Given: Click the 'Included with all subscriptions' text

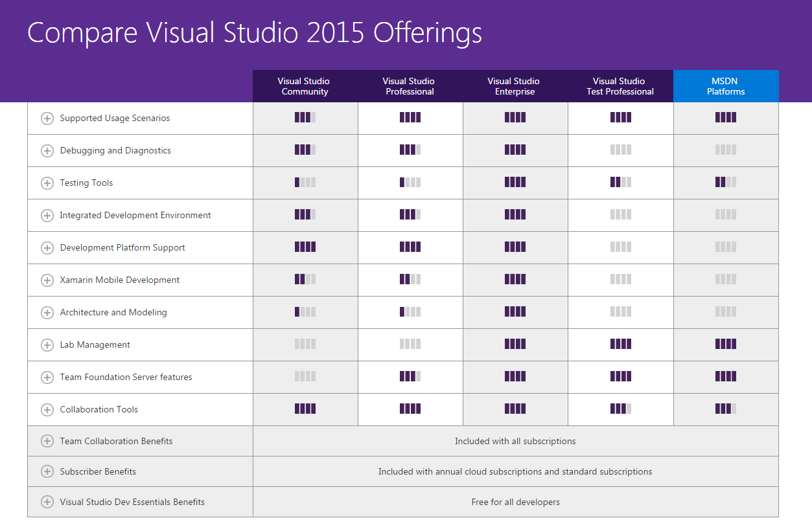Looking at the screenshot, I should 515,442.
